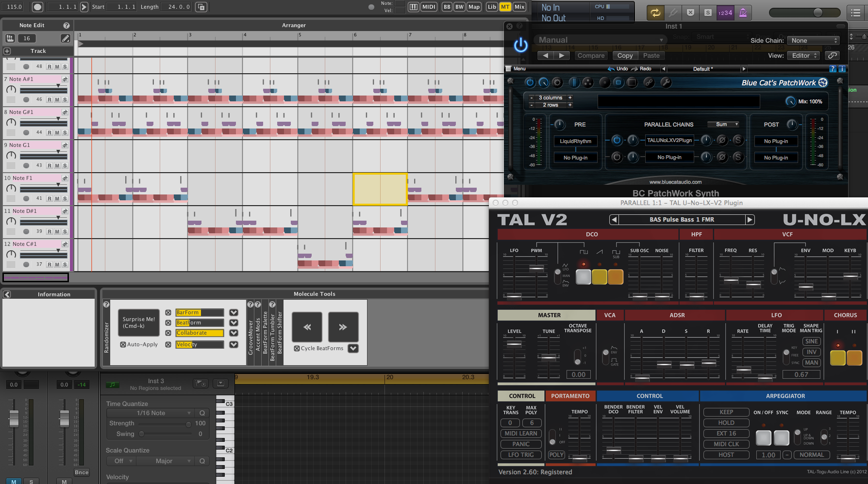Select the pencil edit tool in Note Edit
The height and width of the screenshot is (484, 868).
65,38
